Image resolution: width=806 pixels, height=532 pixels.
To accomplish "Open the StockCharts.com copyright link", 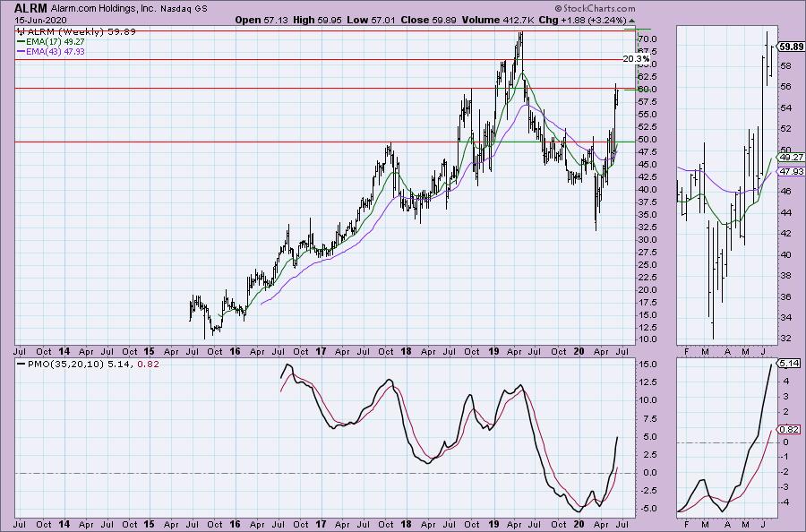I will [x=595, y=9].
